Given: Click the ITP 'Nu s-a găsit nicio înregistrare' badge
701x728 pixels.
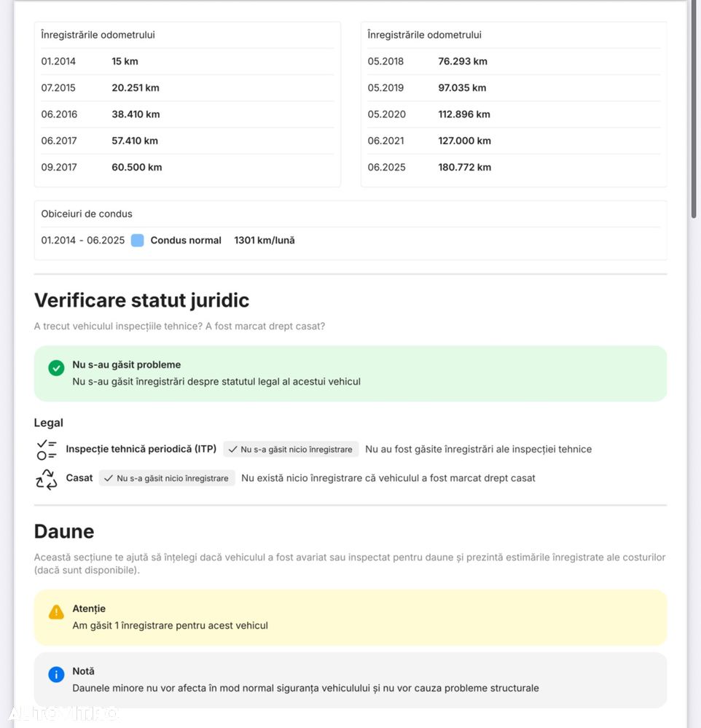Looking at the screenshot, I should pyautogui.click(x=291, y=450).
